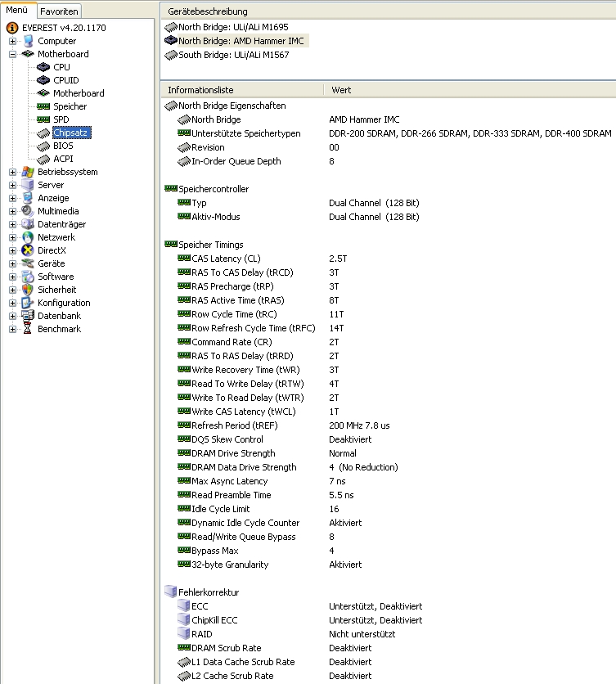Expand the Benchmark node
Screen dimensions: 616x684
pos(12,329)
